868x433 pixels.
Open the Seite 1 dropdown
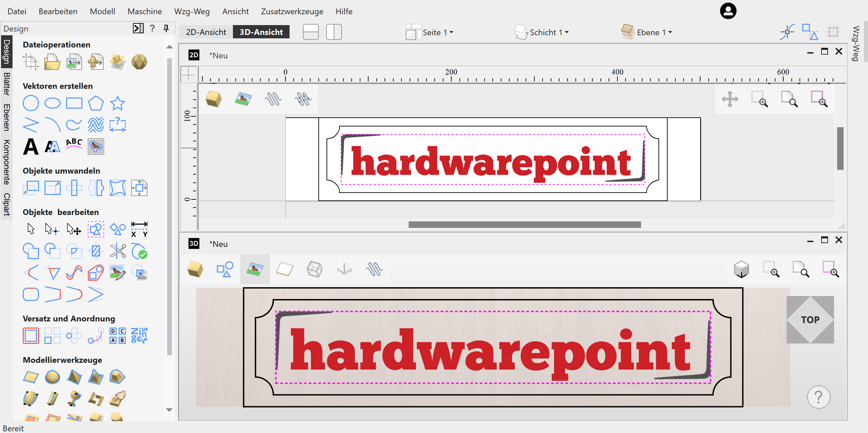[x=430, y=32]
